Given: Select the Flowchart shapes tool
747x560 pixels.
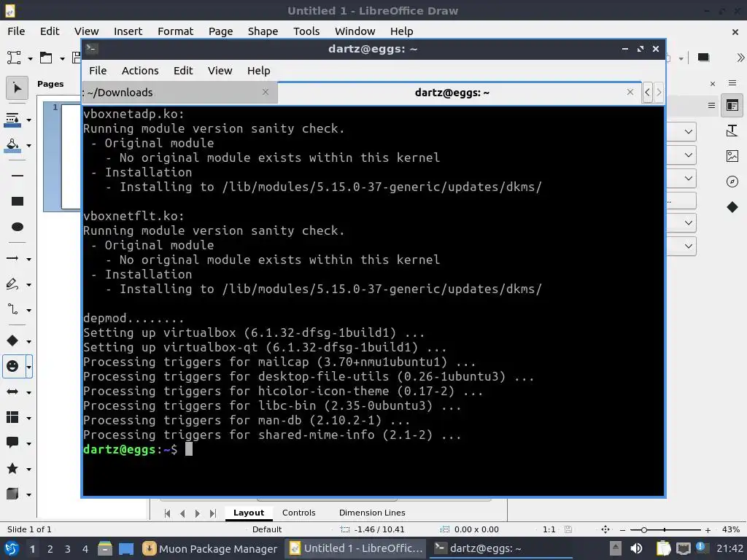Looking at the screenshot, I should (x=12, y=418).
